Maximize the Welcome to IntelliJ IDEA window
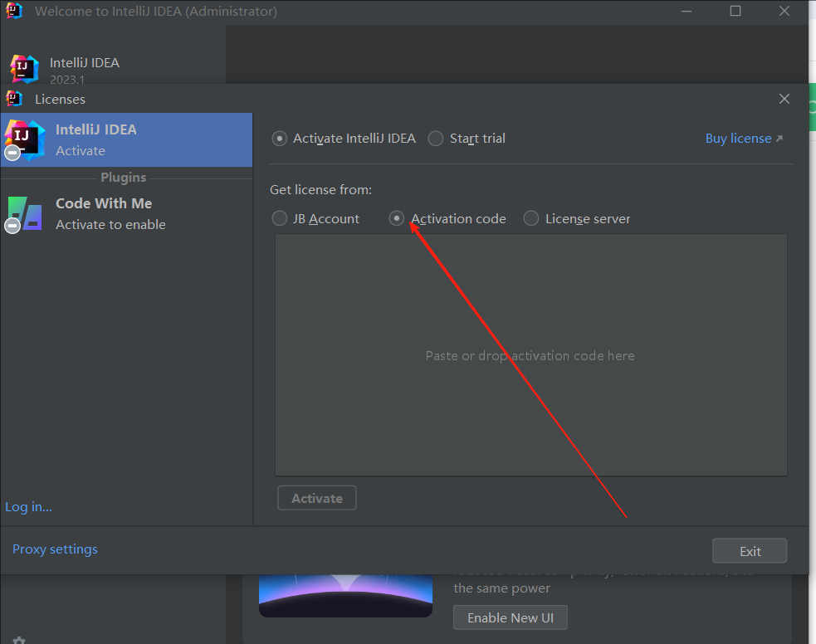Image resolution: width=816 pixels, height=644 pixels. point(735,11)
